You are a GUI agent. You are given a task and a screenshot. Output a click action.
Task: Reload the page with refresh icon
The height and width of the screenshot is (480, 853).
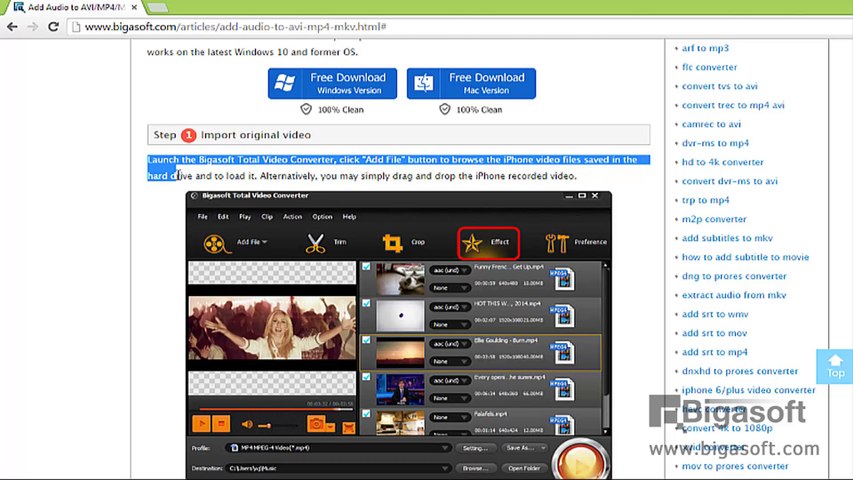[53, 27]
